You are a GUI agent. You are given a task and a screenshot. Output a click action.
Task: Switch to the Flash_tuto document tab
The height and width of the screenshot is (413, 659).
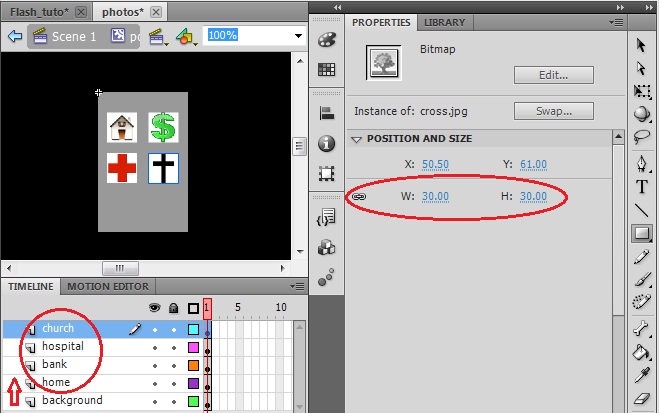(39, 12)
